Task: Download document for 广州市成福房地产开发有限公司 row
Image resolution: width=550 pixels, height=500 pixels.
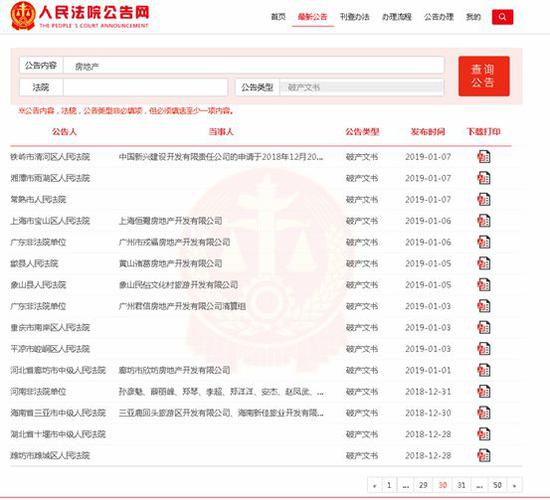Action: 484,242
